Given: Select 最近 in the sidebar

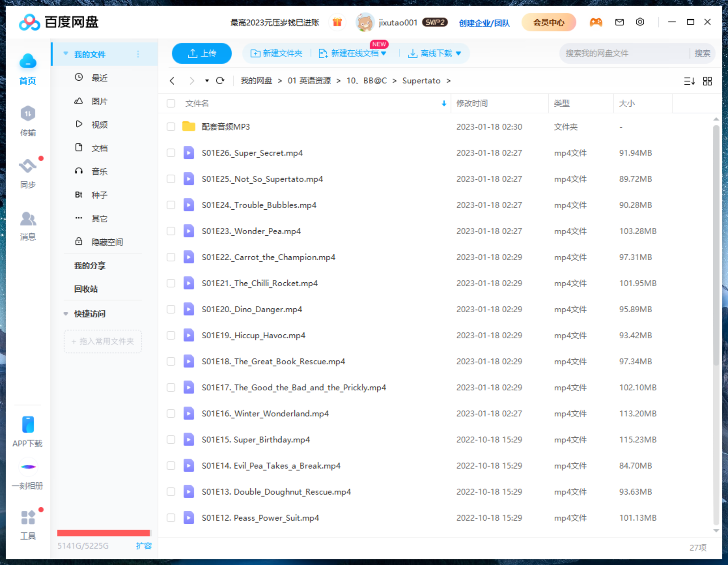Looking at the screenshot, I should coord(99,77).
